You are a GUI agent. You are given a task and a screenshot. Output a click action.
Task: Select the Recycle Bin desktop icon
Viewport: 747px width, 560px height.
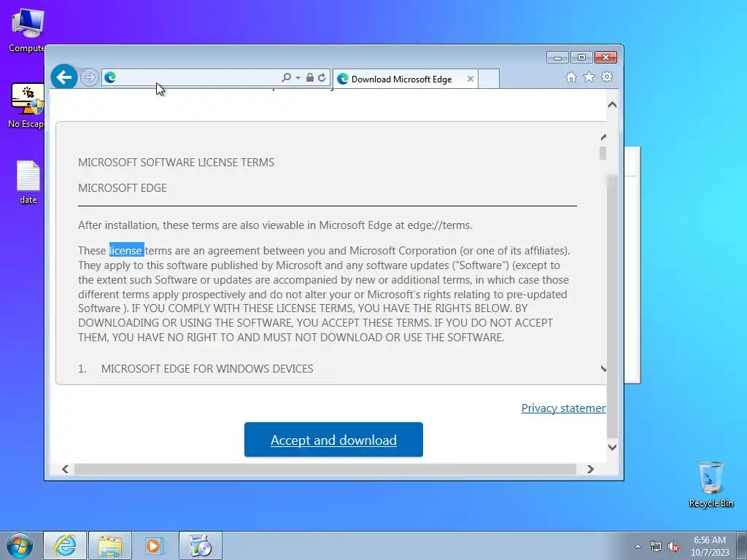[711, 485]
